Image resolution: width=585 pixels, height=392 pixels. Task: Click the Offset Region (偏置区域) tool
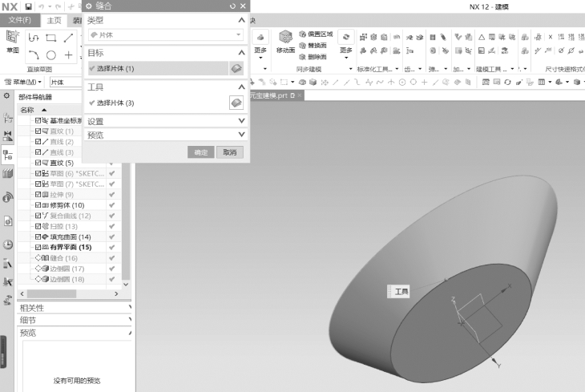(313, 34)
